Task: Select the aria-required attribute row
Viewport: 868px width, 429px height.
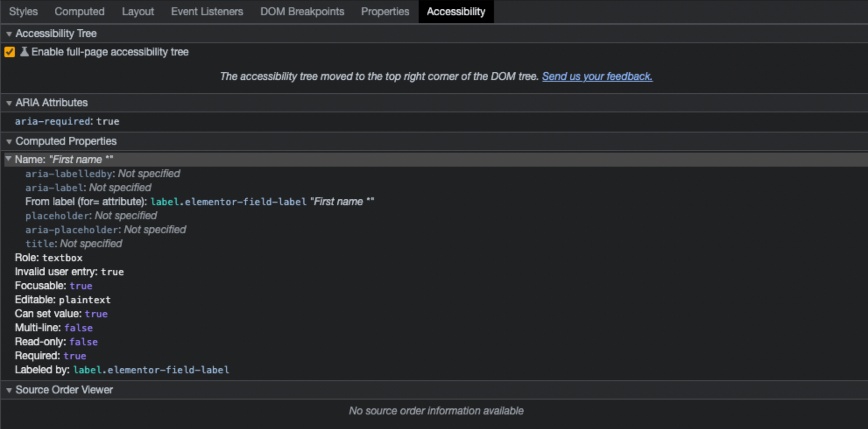Action: tap(67, 121)
